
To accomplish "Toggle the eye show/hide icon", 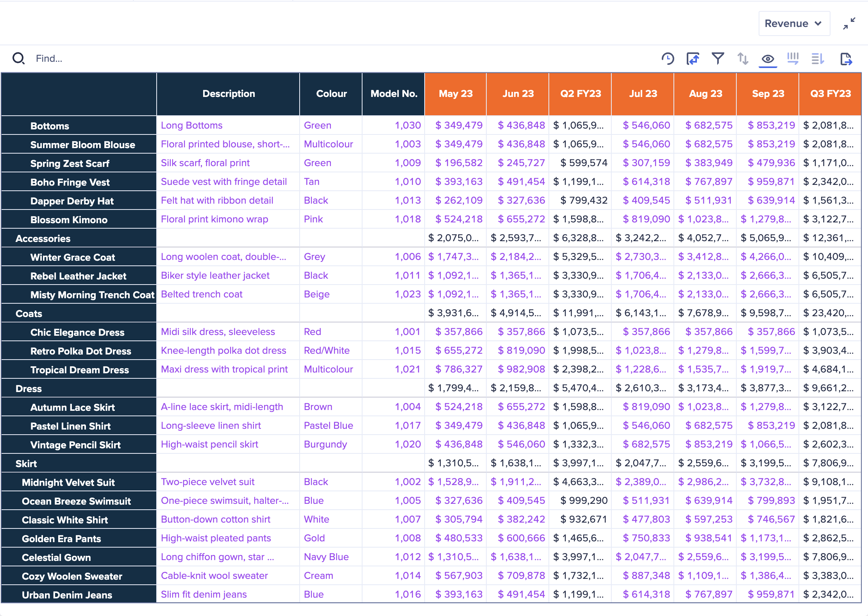I will (x=768, y=59).
